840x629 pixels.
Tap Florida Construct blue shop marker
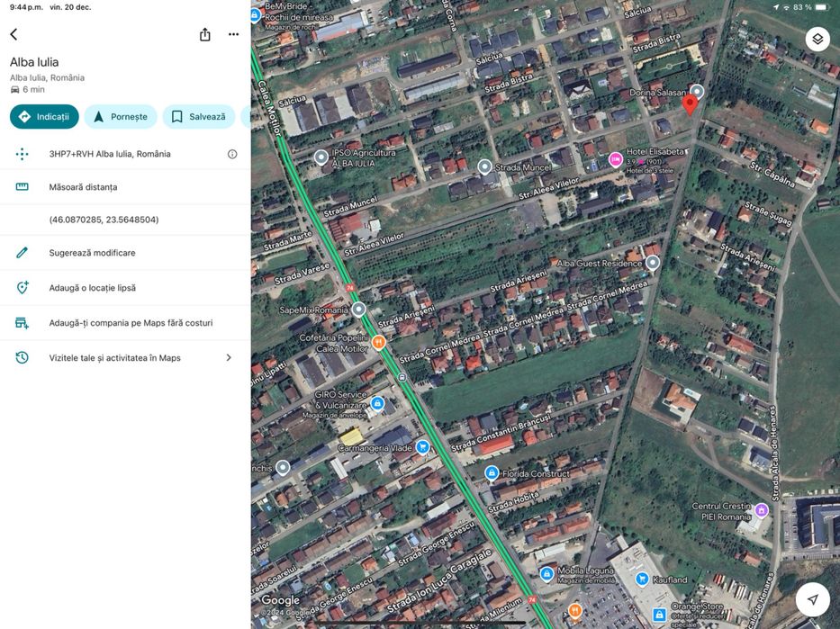point(492,473)
